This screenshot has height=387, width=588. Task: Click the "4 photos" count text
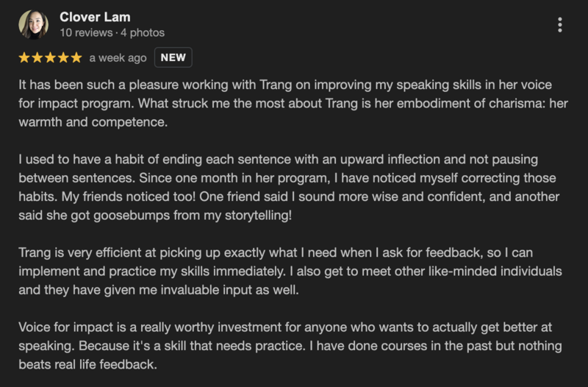(x=143, y=32)
